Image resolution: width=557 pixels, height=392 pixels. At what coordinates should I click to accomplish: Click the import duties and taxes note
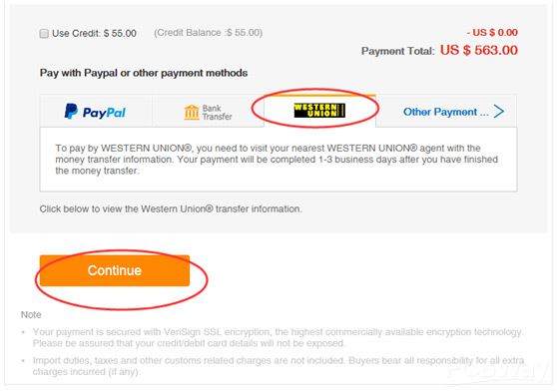(x=278, y=366)
